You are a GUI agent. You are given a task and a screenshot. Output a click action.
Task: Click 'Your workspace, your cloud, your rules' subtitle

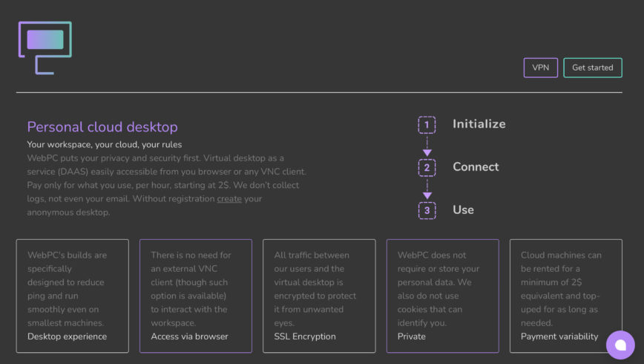(x=105, y=144)
